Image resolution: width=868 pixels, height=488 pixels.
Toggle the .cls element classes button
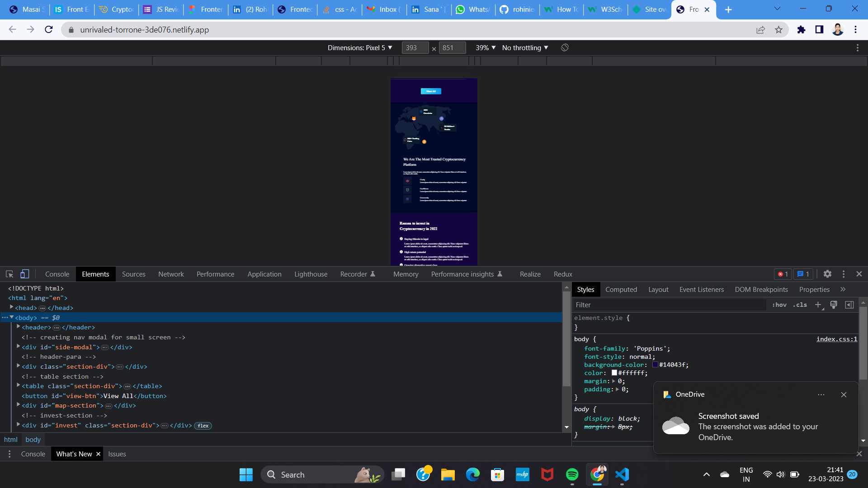800,305
